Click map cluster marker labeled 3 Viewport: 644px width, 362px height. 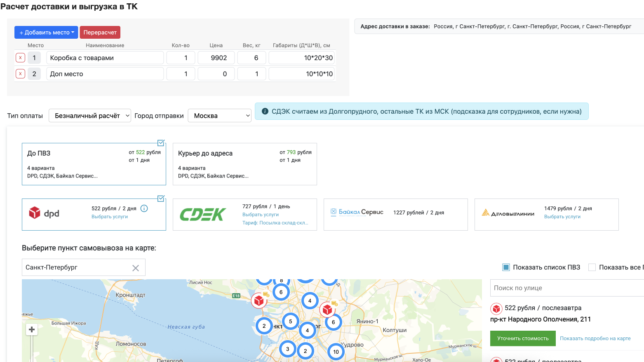[x=288, y=349]
